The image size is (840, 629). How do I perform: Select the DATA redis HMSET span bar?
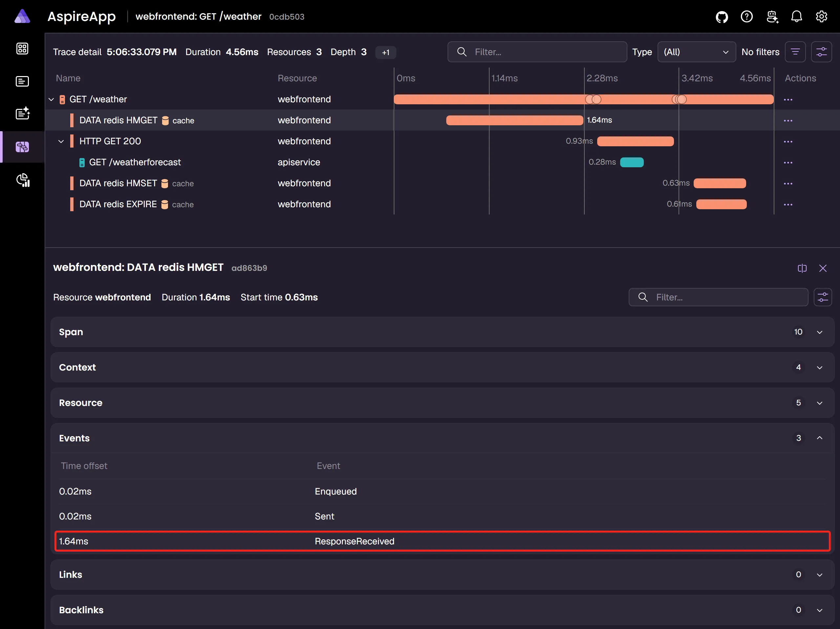(x=720, y=183)
